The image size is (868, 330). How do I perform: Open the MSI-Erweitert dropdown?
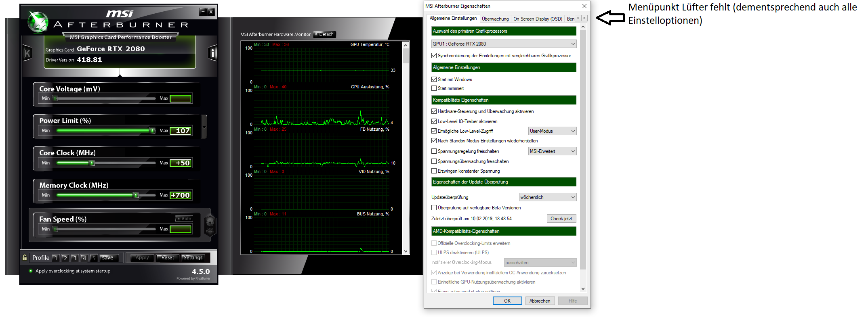(552, 151)
